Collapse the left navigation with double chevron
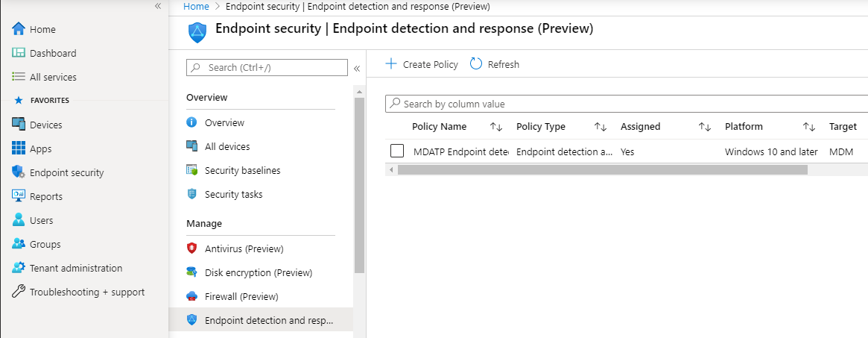 (158, 6)
